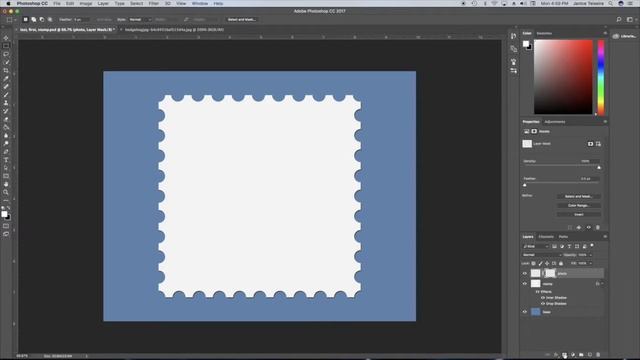The height and width of the screenshot is (360, 640).
Task: Select the Move tool in the toolbar
Action: [6, 38]
